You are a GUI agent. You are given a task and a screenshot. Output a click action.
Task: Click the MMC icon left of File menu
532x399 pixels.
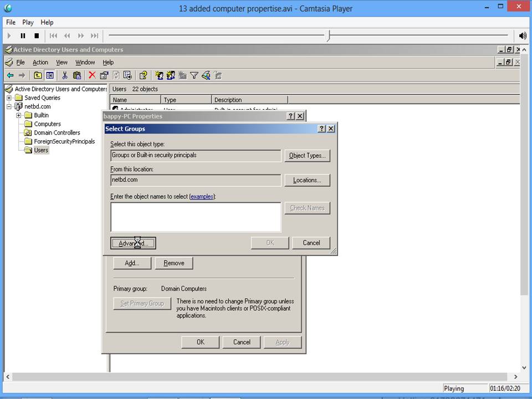(x=9, y=62)
